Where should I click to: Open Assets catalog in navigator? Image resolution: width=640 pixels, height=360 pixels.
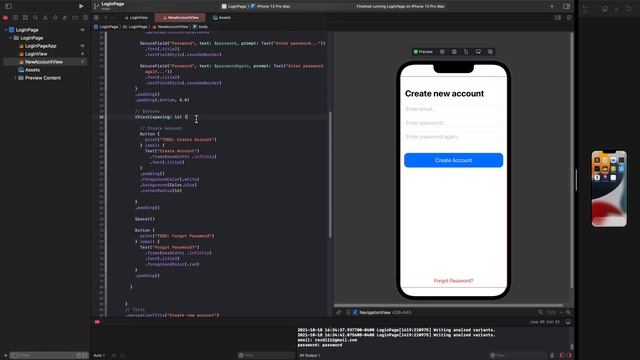coord(32,70)
